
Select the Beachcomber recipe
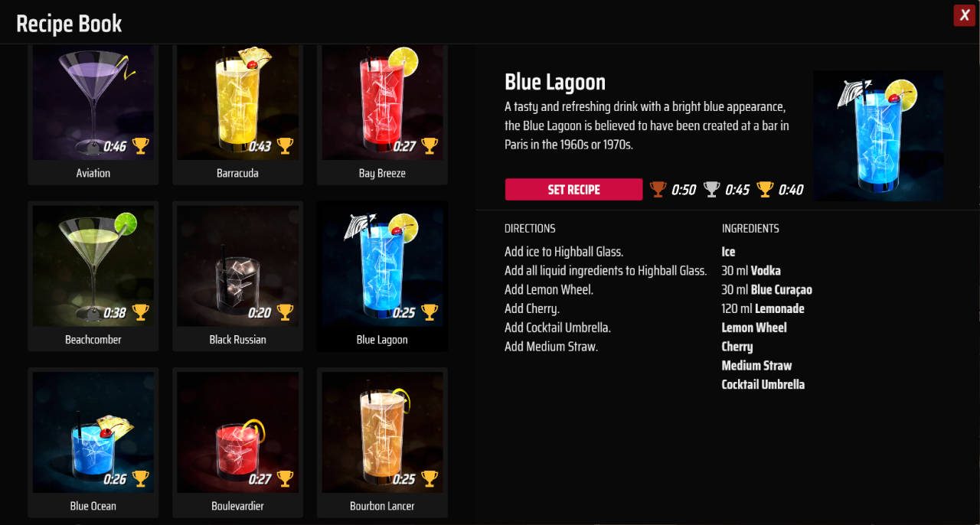[x=93, y=276]
